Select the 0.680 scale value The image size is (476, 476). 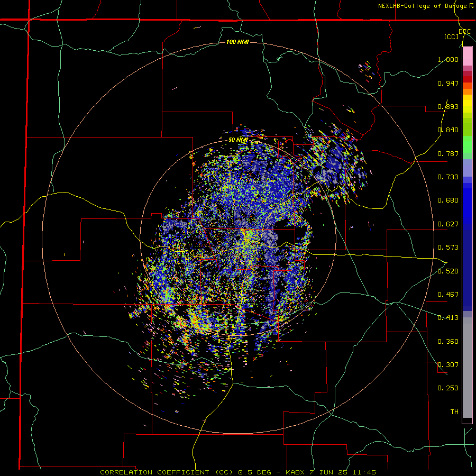click(x=448, y=200)
